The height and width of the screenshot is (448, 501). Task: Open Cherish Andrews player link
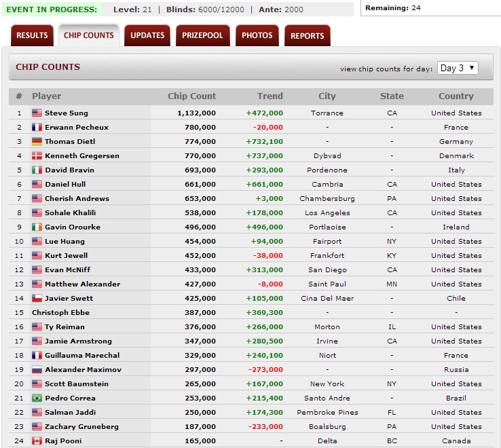click(77, 199)
